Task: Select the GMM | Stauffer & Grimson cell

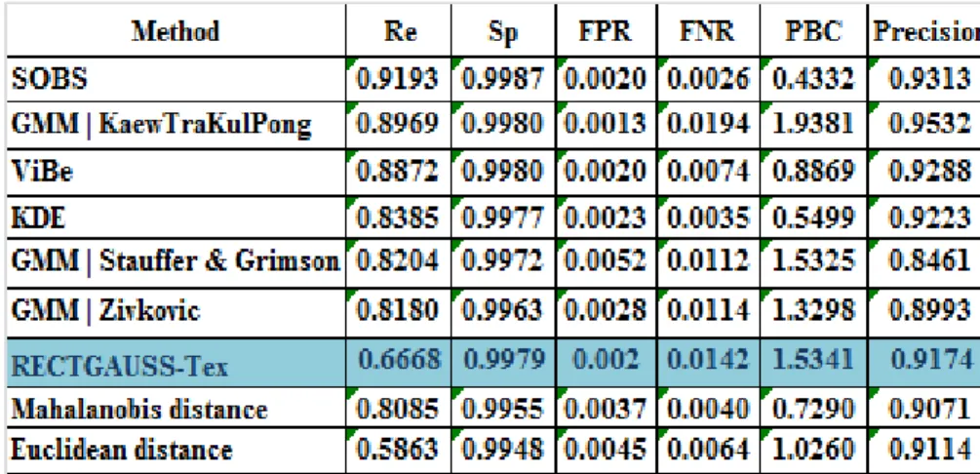Action: coord(175,263)
